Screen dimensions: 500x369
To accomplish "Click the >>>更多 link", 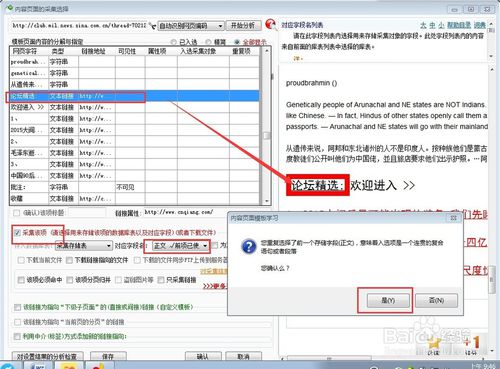I will tap(214, 286).
